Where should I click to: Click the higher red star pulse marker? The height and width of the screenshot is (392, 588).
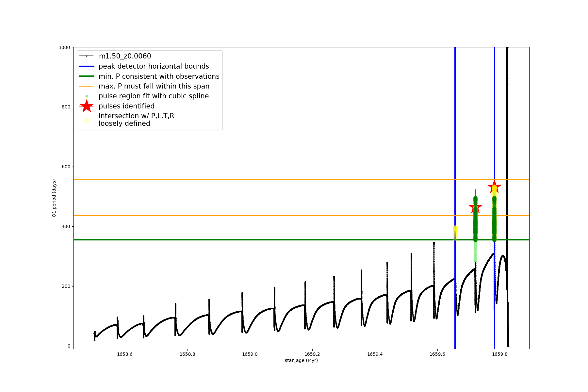pyautogui.click(x=494, y=187)
